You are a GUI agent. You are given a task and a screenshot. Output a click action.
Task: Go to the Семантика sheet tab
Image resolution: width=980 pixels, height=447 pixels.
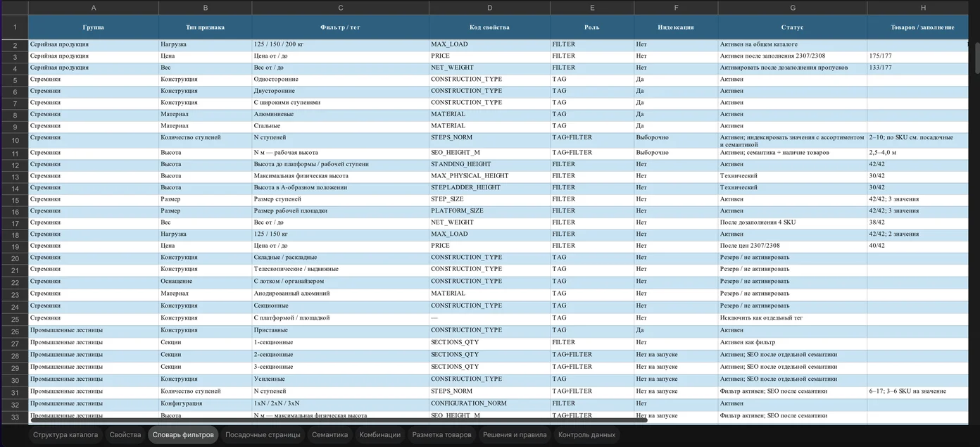click(x=329, y=435)
